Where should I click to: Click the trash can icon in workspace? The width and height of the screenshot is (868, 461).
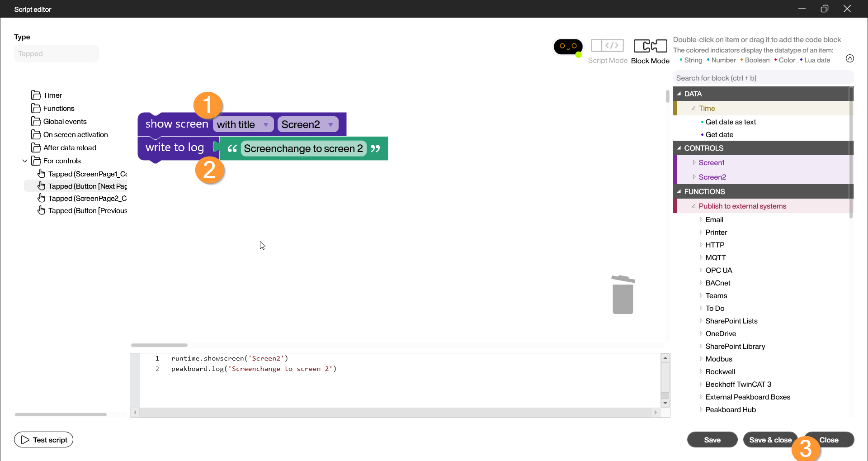(623, 295)
